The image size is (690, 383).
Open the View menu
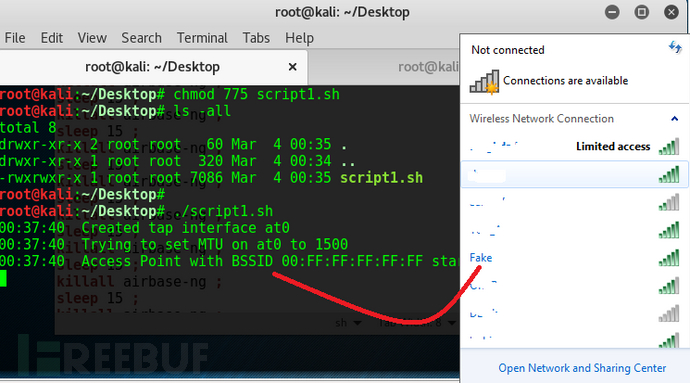[x=92, y=38]
